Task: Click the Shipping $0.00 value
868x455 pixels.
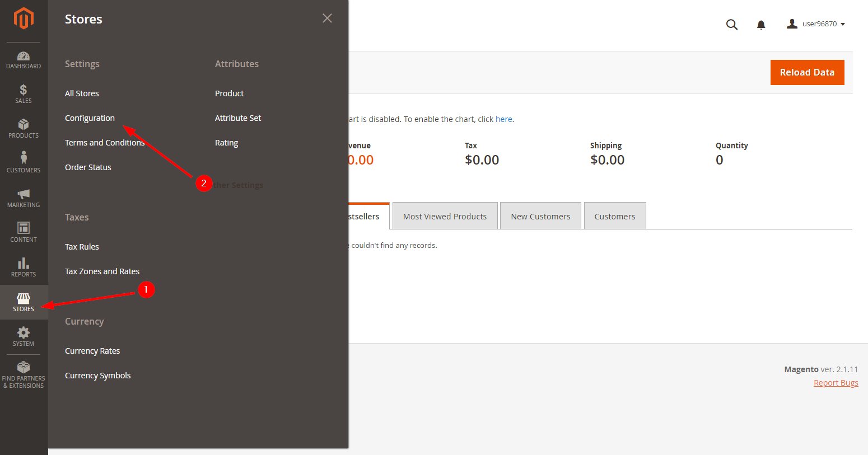Action: pos(607,160)
